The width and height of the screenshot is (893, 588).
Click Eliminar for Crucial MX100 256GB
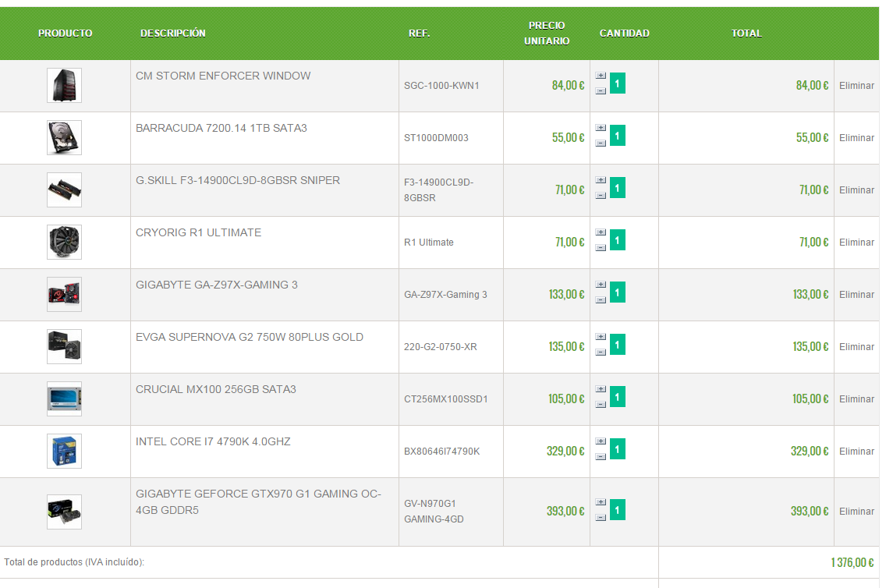[x=856, y=399]
